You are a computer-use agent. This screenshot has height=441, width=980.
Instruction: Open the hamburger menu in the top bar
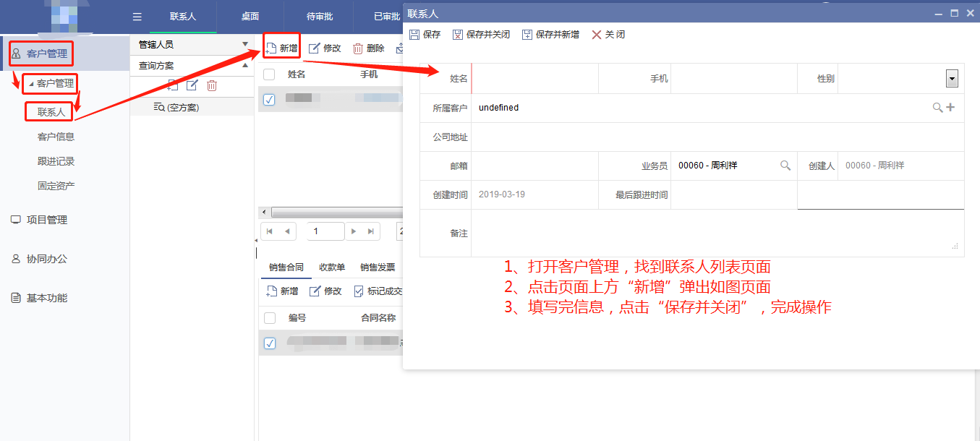[x=137, y=17]
